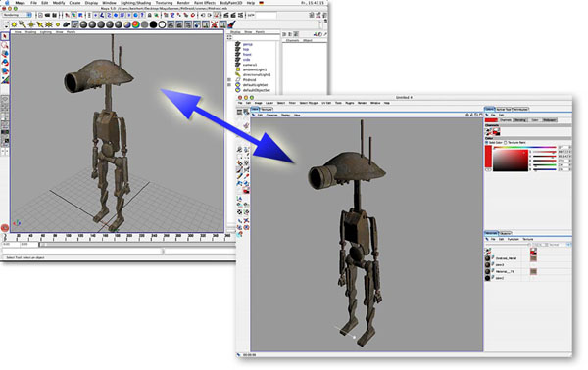Click the texture thumbnail of Droidroid_Metall

(x=533, y=258)
